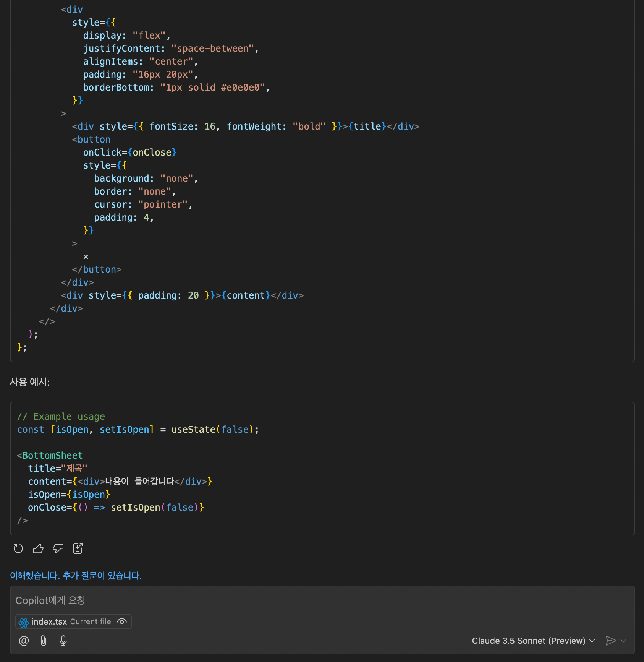Click the BottomSheet tag in example code
Screen dimensions: 644x662
[x=52, y=456]
